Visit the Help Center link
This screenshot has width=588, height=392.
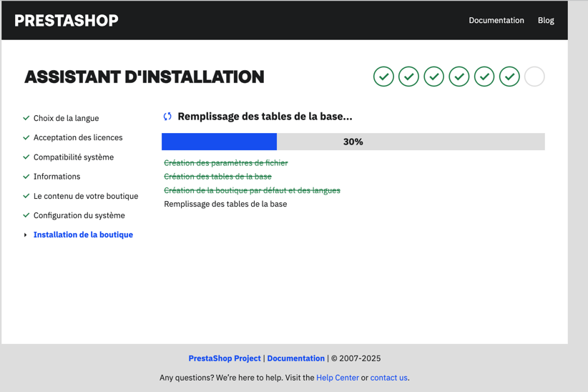(338, 378)
